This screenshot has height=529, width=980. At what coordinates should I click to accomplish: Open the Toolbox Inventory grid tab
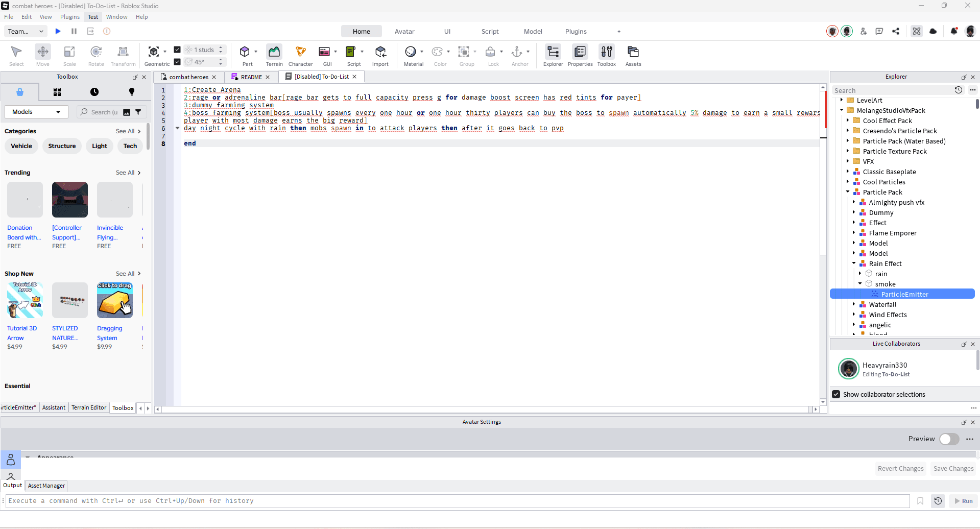point(57,92)
